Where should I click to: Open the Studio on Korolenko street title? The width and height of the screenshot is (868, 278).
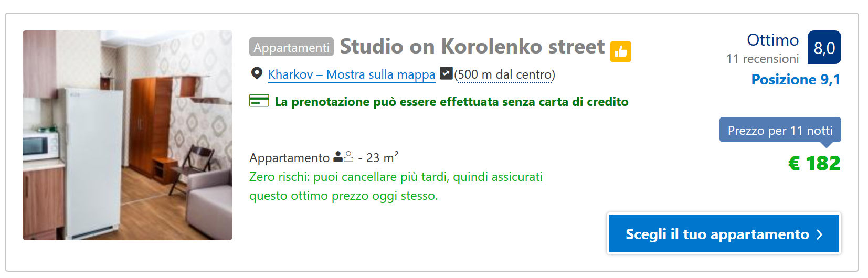point(472,47)
